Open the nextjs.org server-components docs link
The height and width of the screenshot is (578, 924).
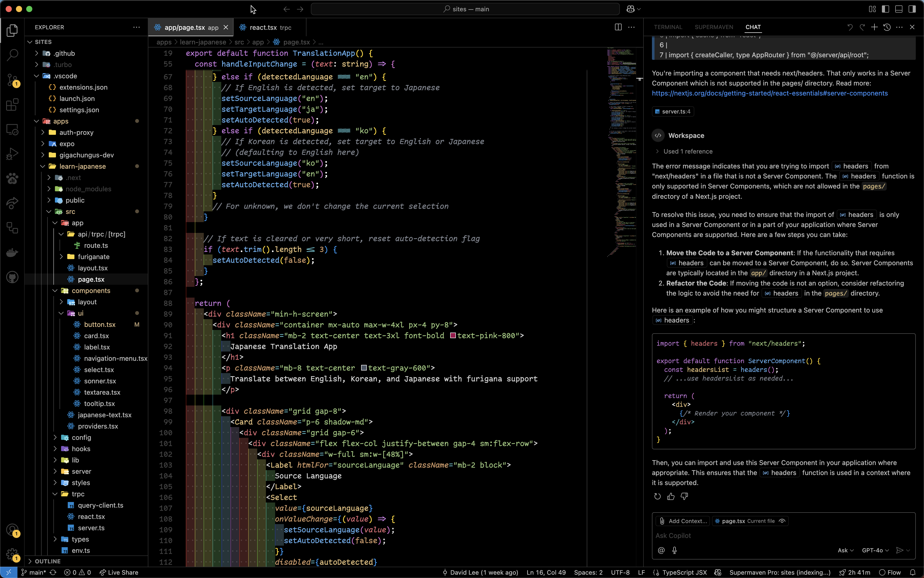[x=769, y=93]
